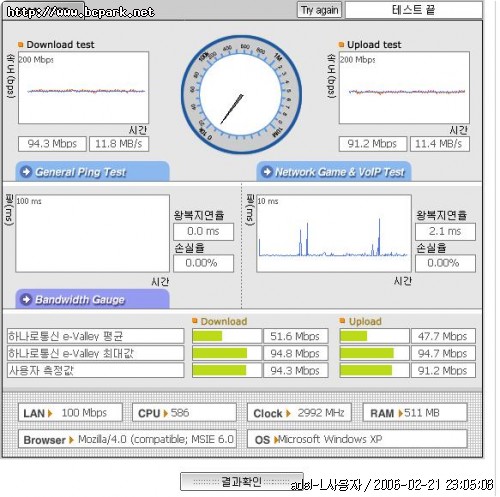
Task: Click the 결과확인 button
Action: [242, 482]
